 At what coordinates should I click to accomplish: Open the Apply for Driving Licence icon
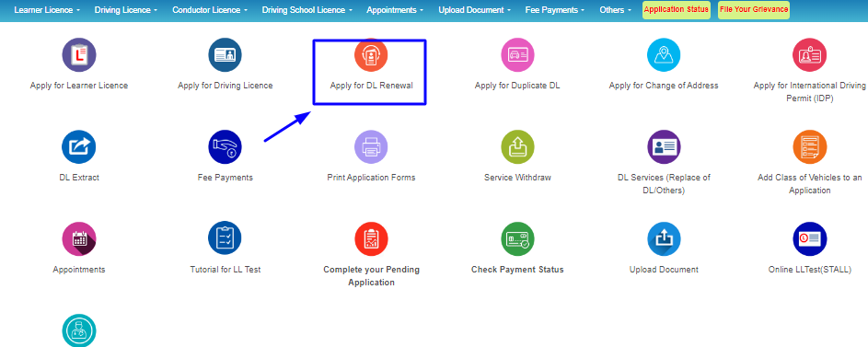[x=226, y=55]
